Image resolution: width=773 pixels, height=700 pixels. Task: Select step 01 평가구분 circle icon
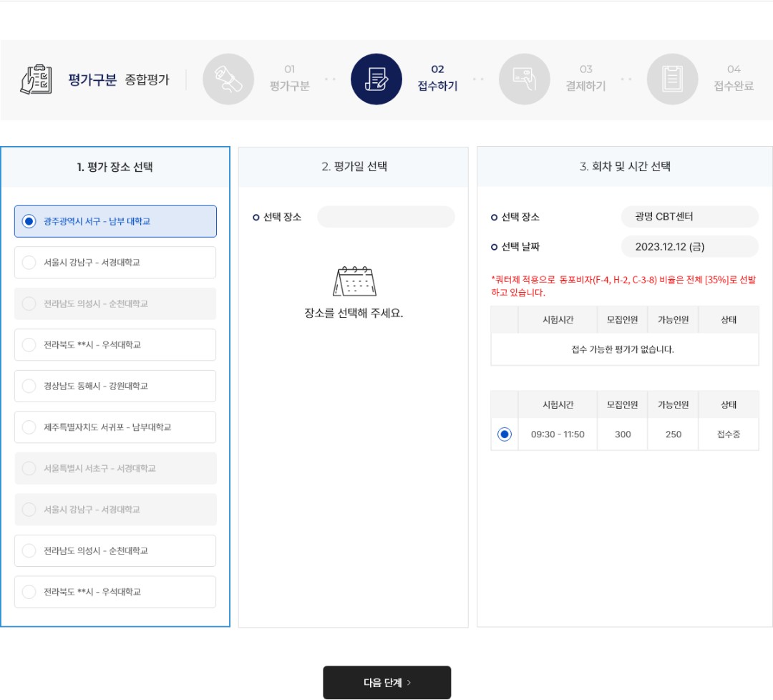point(228,79)
